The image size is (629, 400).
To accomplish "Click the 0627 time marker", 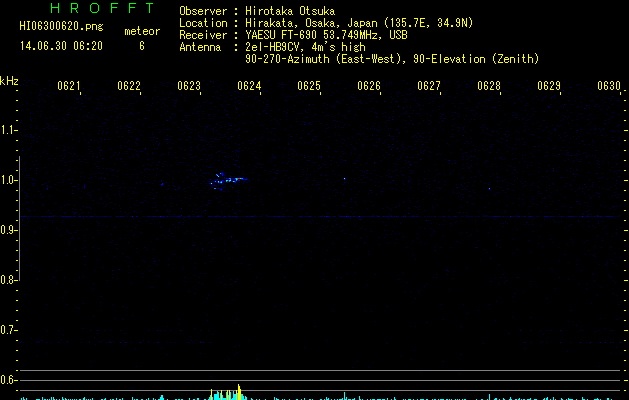I will (x=429, y=86).
